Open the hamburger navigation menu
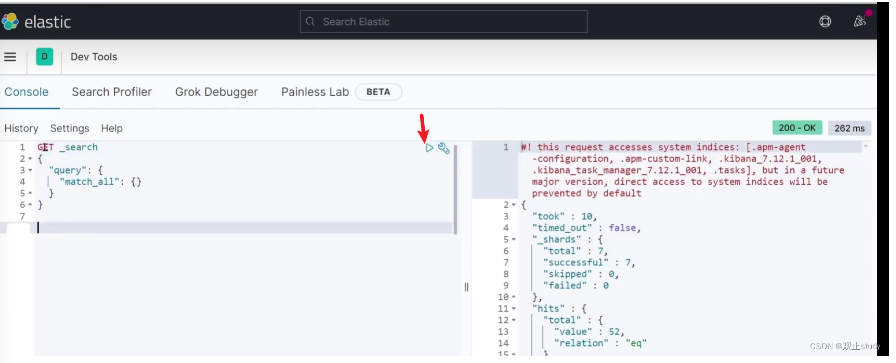This screenshot has height=363, width=896. pyautogui.click(x=10, y=57)
